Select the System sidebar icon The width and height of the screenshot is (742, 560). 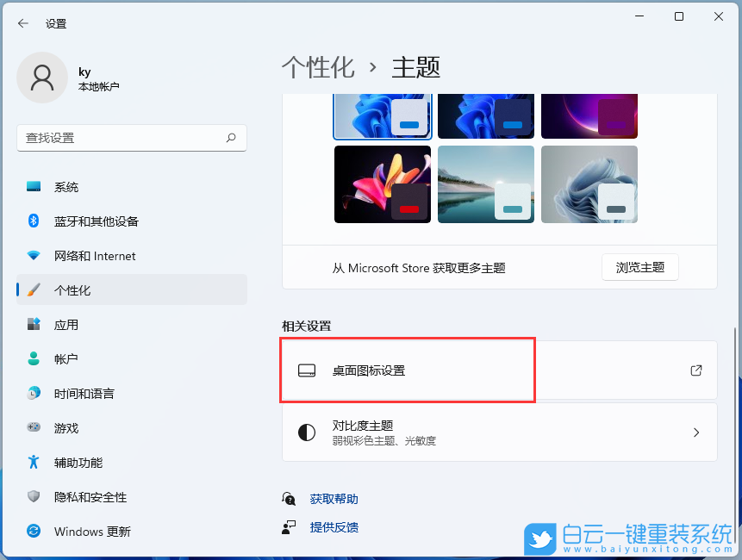34,186
